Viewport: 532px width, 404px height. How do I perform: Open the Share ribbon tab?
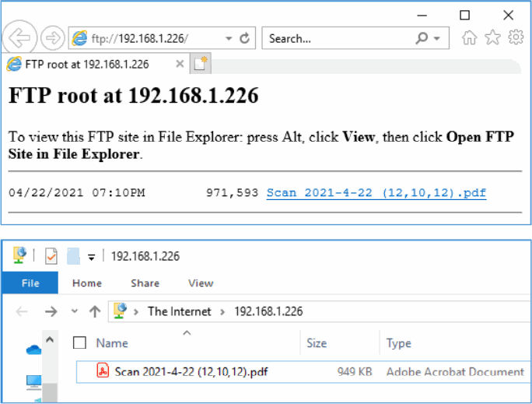(145, 283)
